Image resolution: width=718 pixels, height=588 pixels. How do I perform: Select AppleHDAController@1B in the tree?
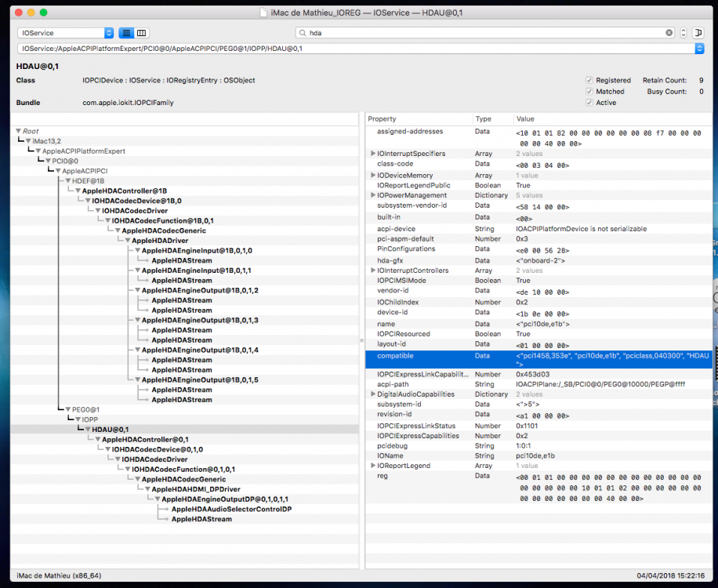[125, 191]
